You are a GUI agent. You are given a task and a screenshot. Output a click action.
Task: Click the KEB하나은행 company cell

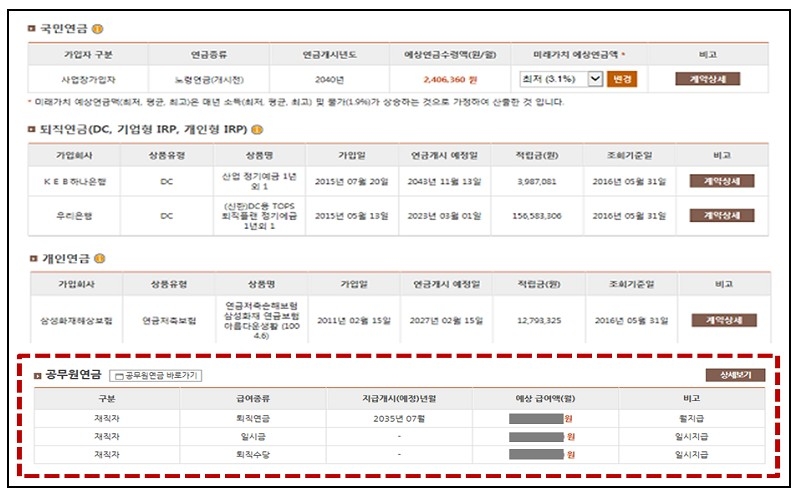click(74, 181)
